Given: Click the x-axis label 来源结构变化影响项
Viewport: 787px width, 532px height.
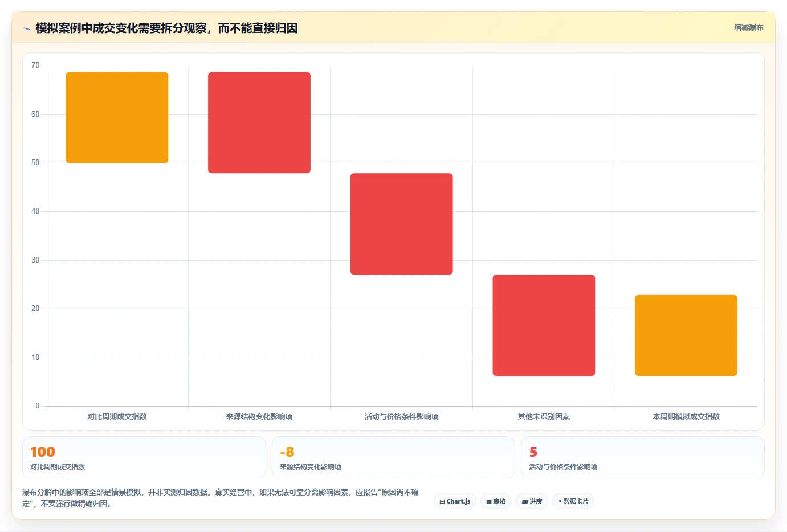Looking at the screenshot, I should (x=259, y=416).
